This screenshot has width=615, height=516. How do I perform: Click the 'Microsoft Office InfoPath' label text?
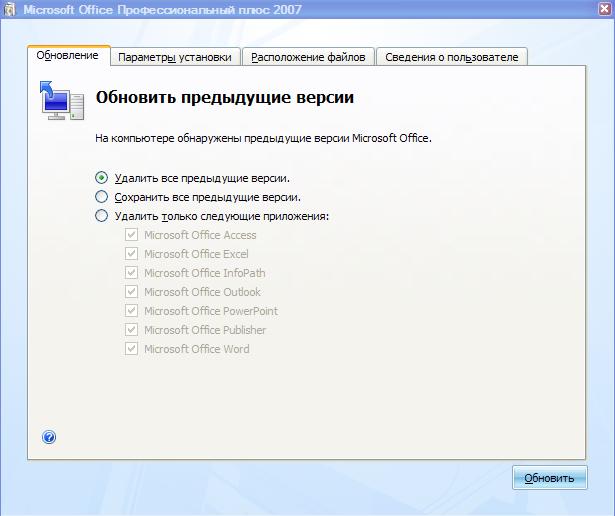coord(204,273)
